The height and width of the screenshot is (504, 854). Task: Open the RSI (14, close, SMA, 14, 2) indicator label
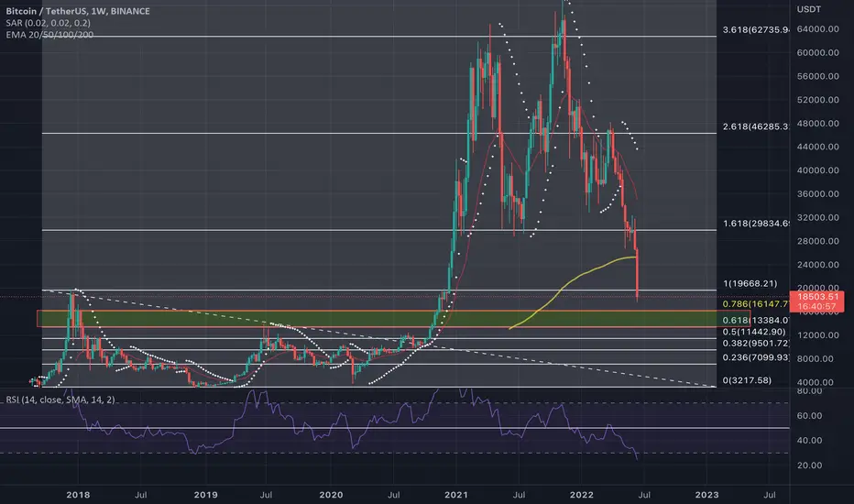click(60, 400)
